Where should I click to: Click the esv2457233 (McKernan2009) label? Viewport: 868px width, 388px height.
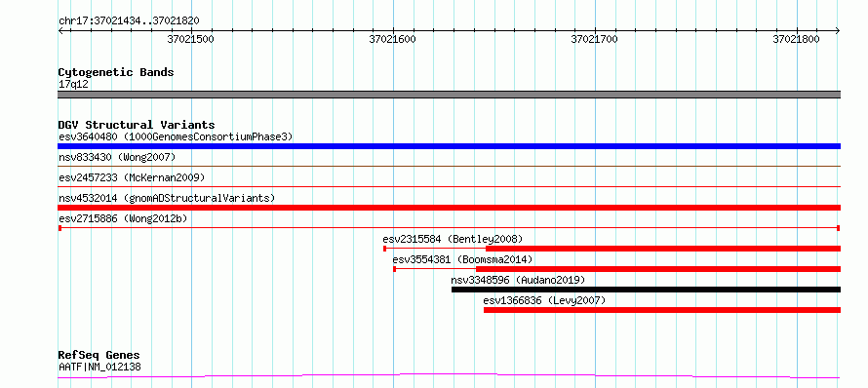132,177
